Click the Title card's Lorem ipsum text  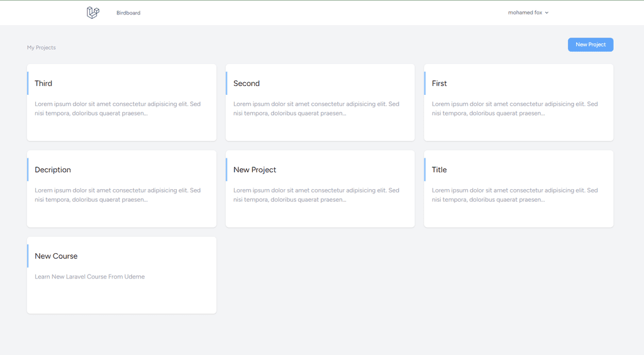[x=514, y=195]
